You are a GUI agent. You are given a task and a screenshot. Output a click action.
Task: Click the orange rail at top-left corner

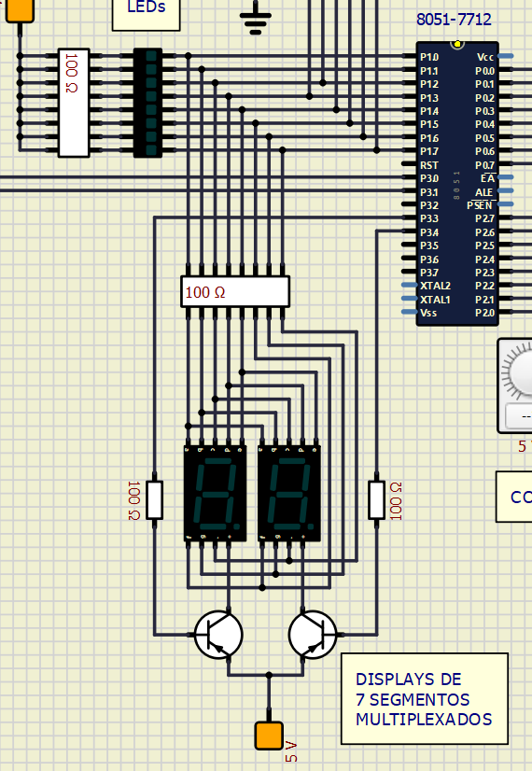click(x=20, y=11)
